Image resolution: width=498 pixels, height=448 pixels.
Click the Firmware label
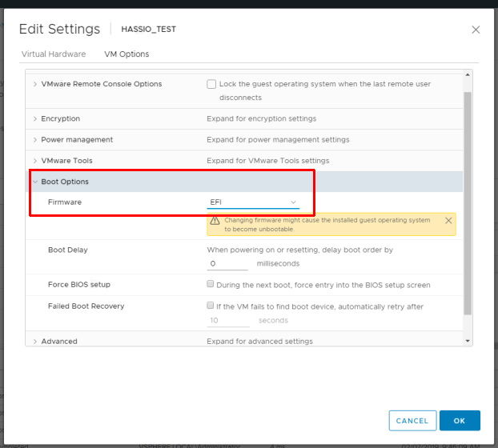pos(65,202)
